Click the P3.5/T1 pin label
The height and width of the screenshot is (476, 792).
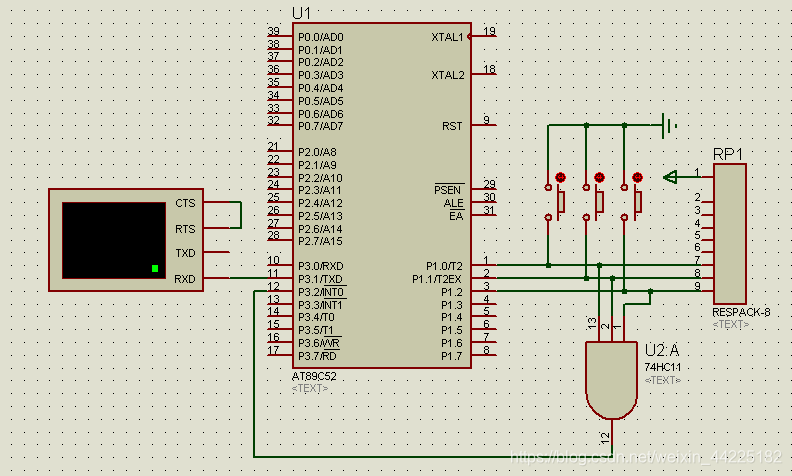316,330
